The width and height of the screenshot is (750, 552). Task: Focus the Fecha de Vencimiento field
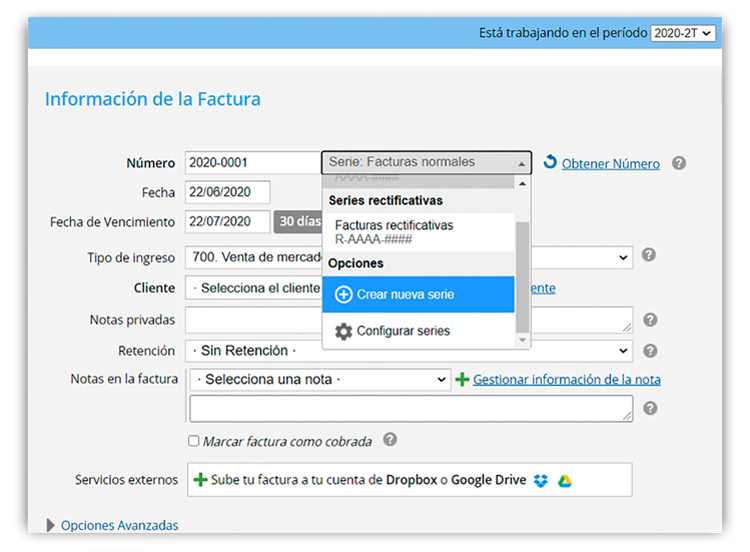228,221
